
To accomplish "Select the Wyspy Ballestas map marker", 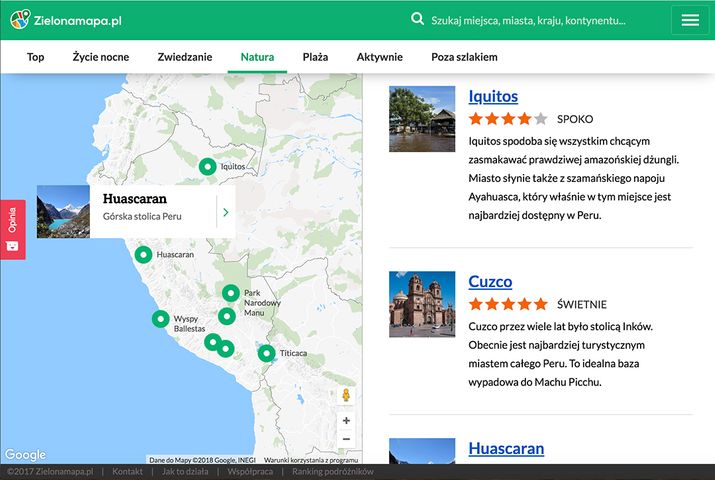I will tap(160, 319).
